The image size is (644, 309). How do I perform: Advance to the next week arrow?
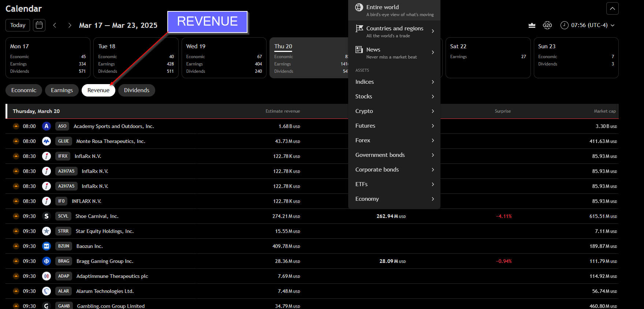(x=70, y=25)
